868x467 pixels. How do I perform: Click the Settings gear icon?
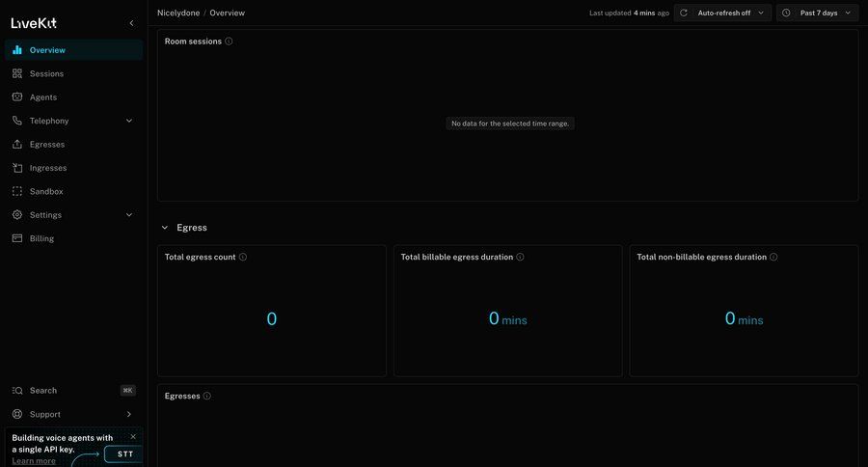click(17, 215)
